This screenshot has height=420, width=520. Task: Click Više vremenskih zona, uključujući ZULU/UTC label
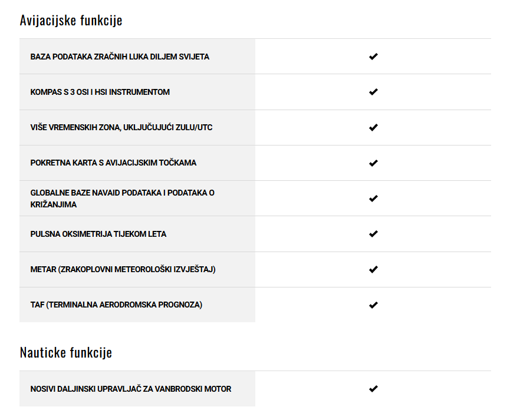(121, 127)
